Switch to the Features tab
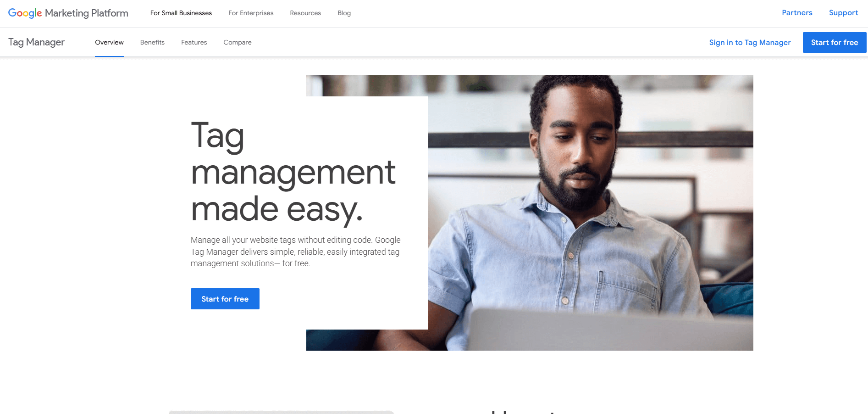Image resolution: width=868 pixels, height=414 pixels. click(x=194, y=42)
